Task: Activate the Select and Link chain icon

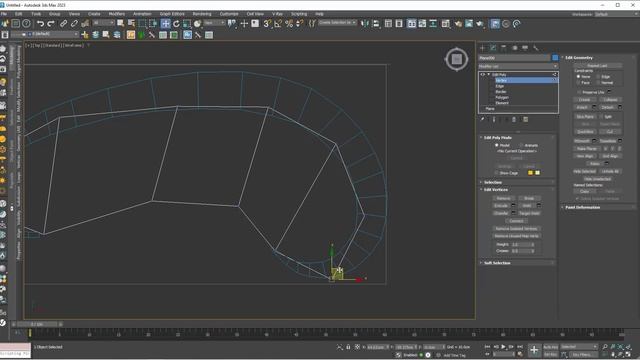Action: pyautogui.click(x=63, y=24)
